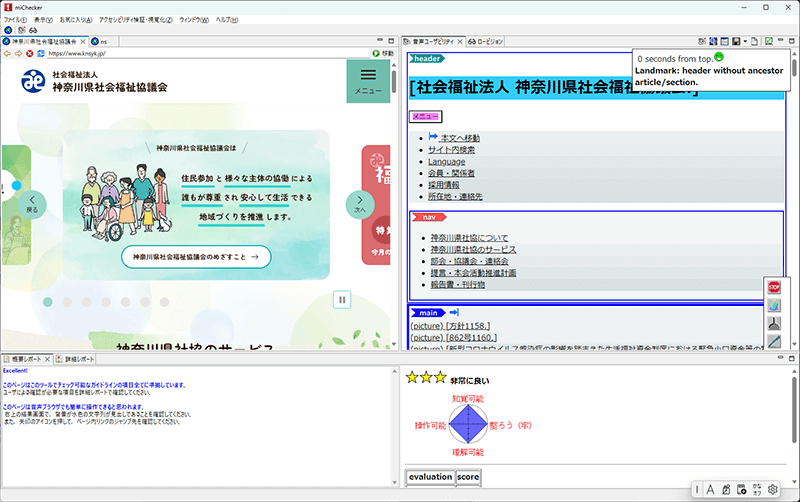Screen dimensions: 800x502
Task: Refresh the page with the reload icon
Action: (41, 54)
